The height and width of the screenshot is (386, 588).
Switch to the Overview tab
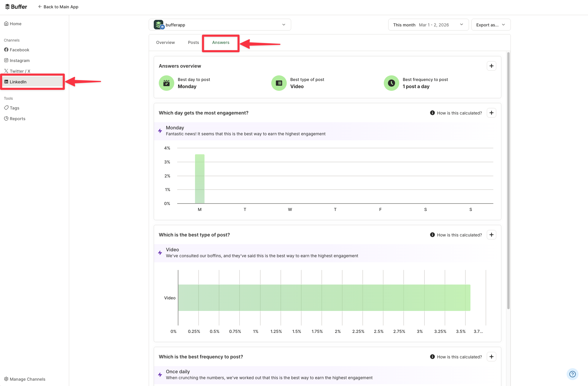click(x=165, y=42)
